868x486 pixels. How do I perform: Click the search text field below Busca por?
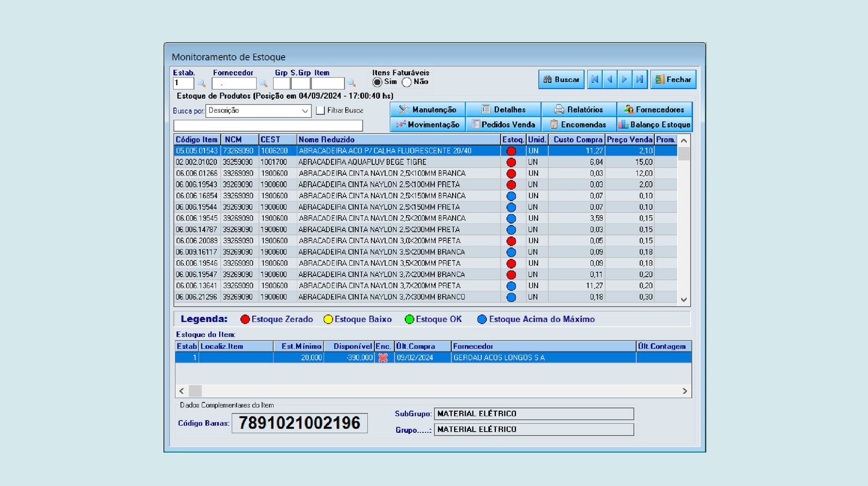pos(268,126)
